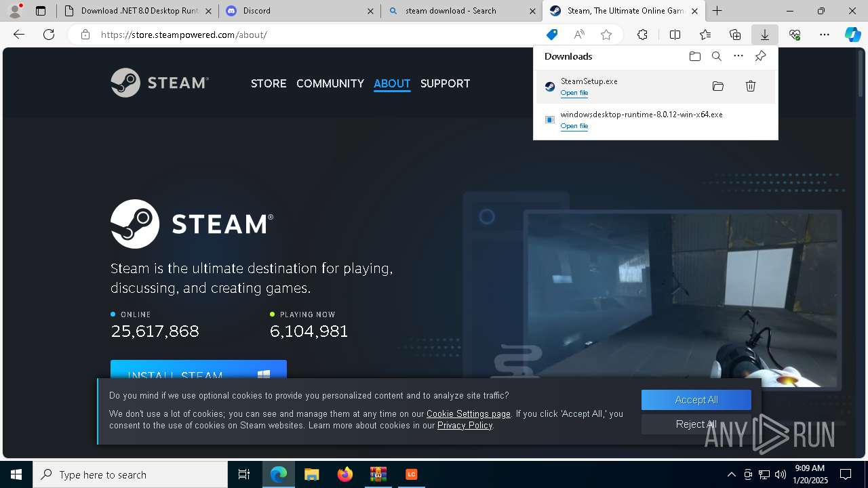The width and height of the screenshot is (868, 488).
Task: Click the Steam logo in header
Action: 160,83
